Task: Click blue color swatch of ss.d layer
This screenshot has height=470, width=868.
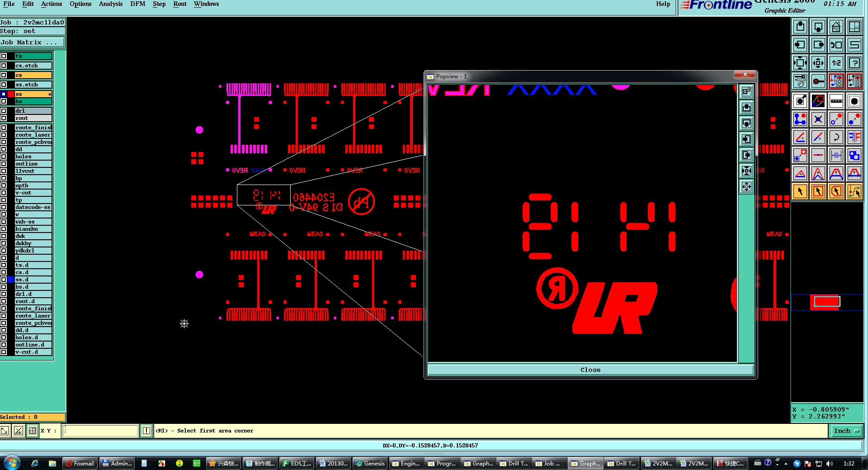Action: click(x=11, y=280)
